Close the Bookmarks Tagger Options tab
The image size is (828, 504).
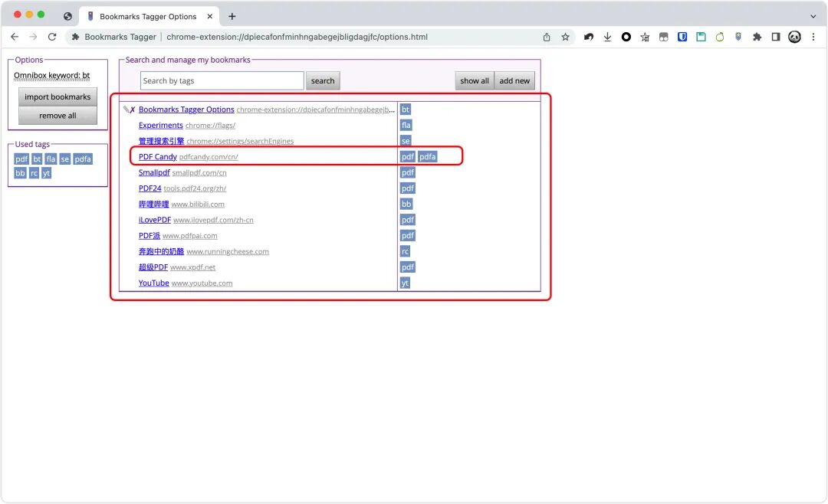point(209,16)
